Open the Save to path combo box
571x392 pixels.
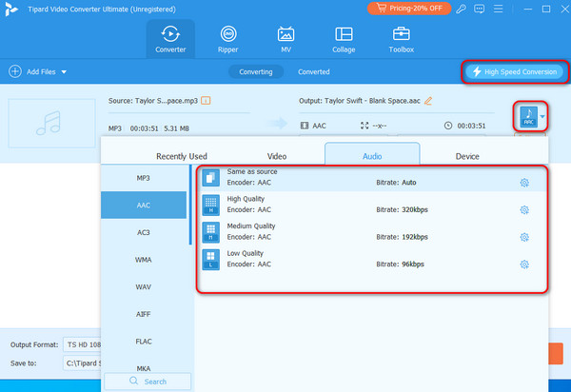point(82,363)
